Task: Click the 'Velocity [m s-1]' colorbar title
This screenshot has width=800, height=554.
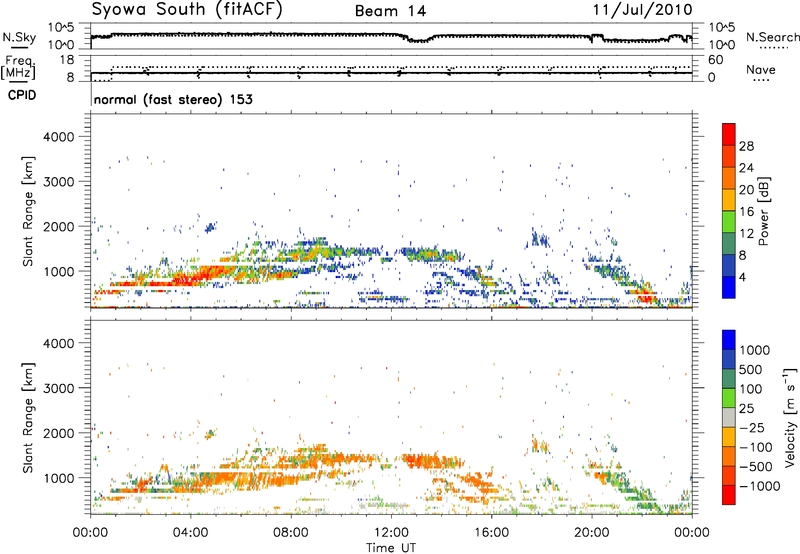Action: [790, 417]
